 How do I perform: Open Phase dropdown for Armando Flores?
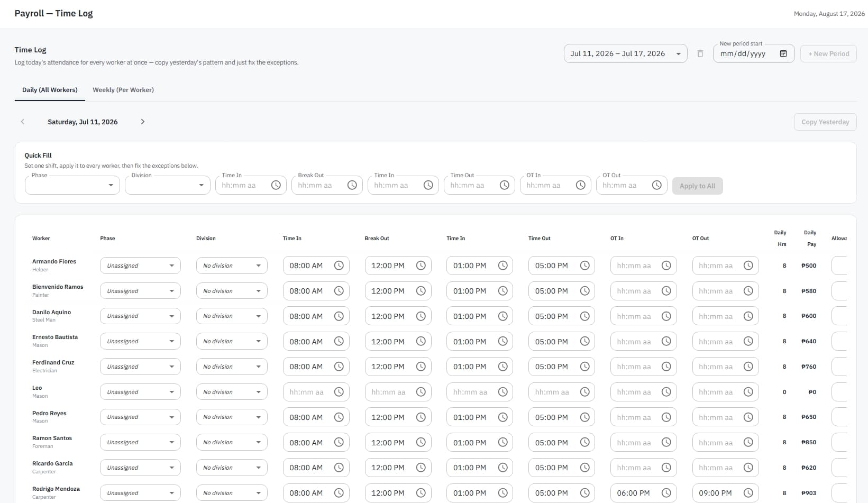(x=140, y=266)
